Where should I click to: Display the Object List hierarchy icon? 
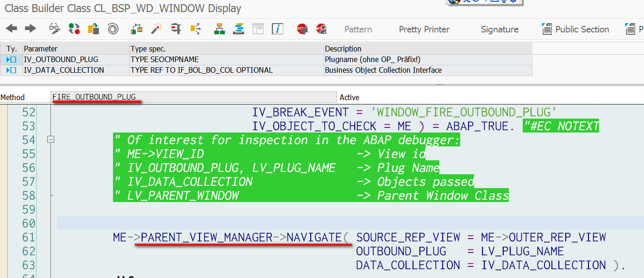coord(219,29)
